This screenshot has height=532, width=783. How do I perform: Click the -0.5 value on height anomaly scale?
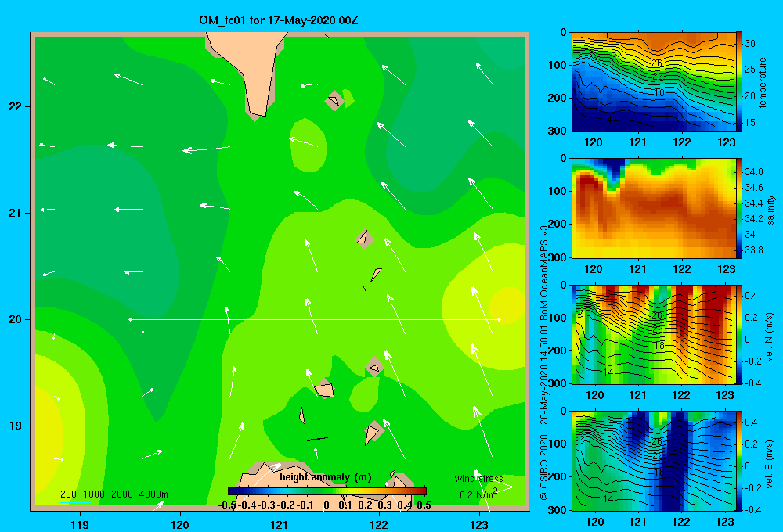click(x=227, y=505)
